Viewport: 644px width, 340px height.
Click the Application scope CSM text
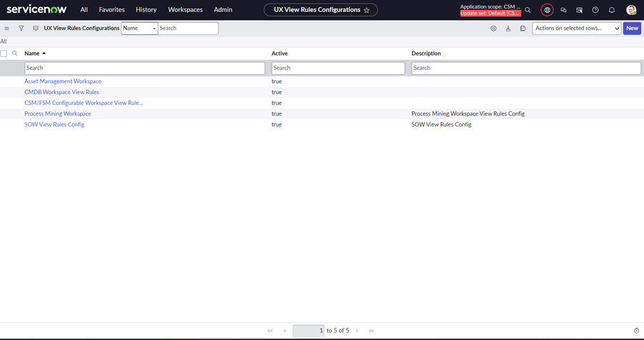[491, 6]
